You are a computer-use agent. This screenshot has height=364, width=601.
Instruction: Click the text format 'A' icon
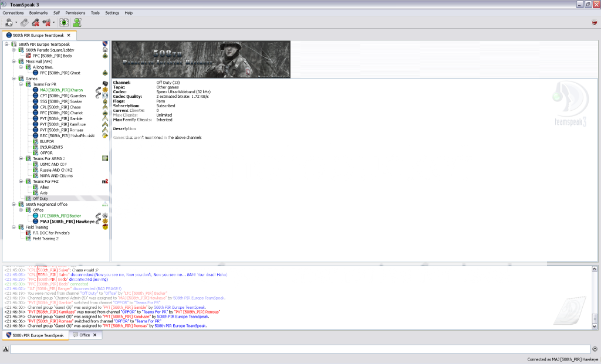tap(5, 349)
